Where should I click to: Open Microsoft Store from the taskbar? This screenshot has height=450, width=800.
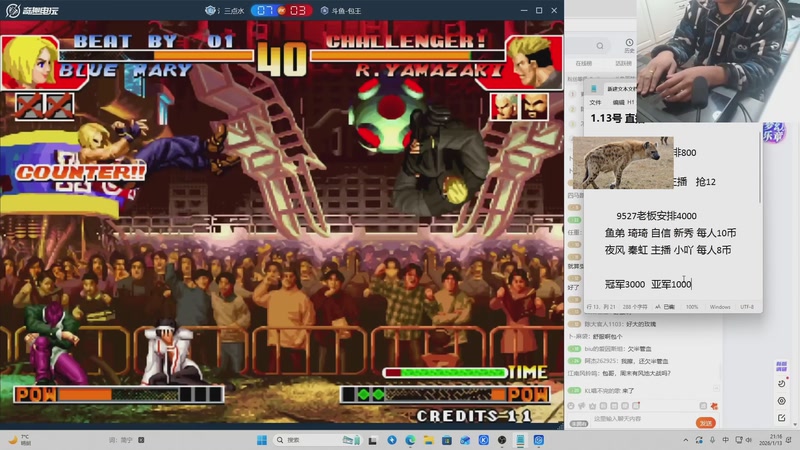click(447, 440)
